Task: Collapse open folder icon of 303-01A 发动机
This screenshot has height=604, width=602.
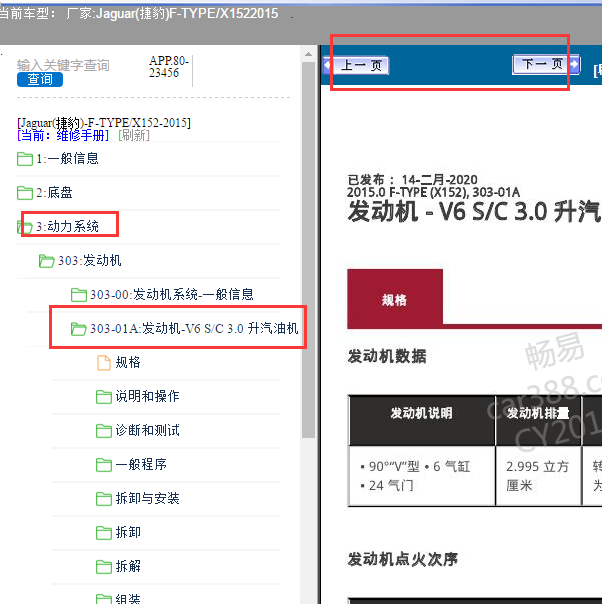Action: coord(79,329)
